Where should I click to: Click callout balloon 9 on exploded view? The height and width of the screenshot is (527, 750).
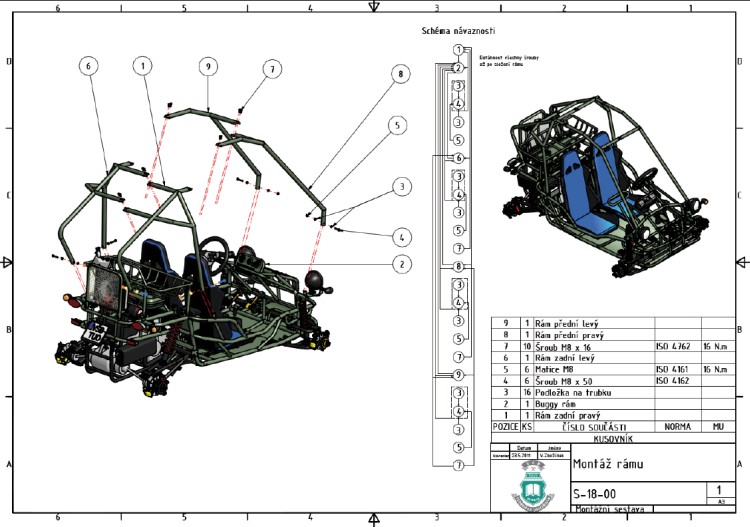[x=208, y=66]
